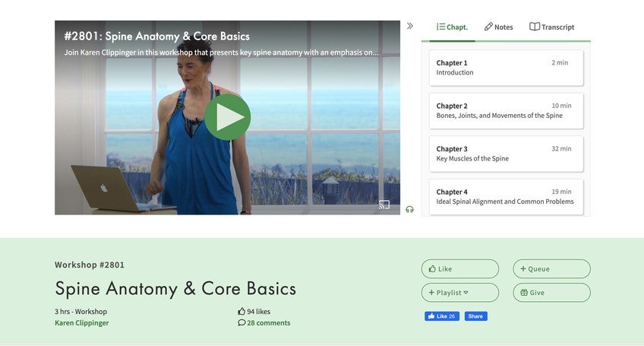Image resolution: width=644 pixels, height=346 pixels.
Task: Expand the Playlist dropdown
Action: click(460, 293)
